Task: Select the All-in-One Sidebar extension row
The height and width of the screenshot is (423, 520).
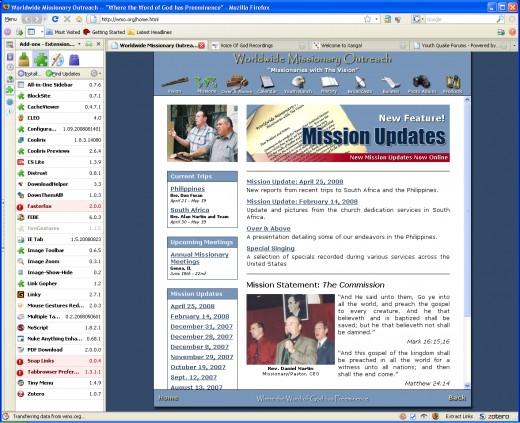Action: tap(60, 85)
